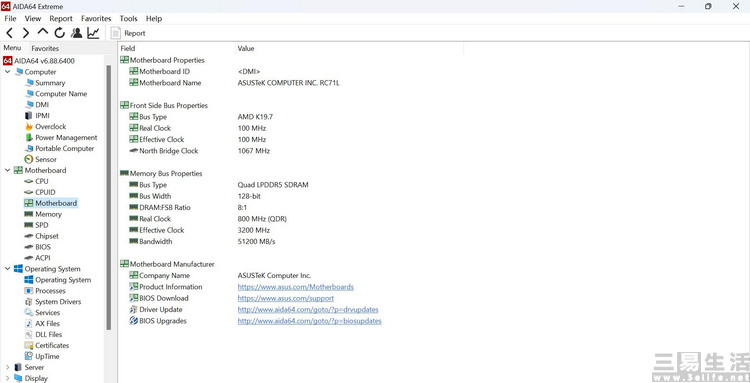The image size is (750, 383).
Task: Switch to the Favorites tab
Action: tap(45, 48)
